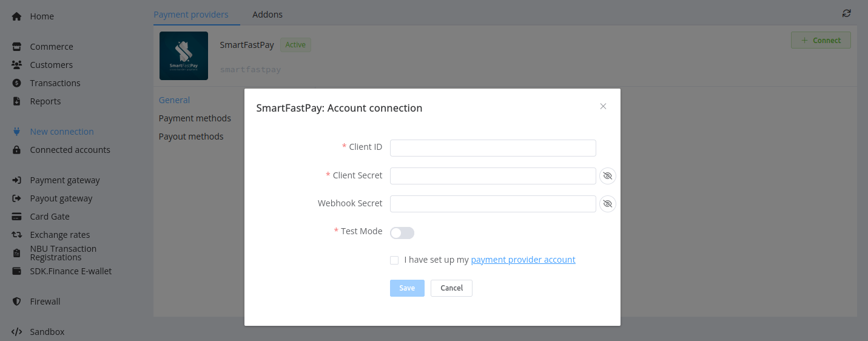Select the Payment providers tab
The width and height of the screenshot is (868, 341).
coord(190,15)
